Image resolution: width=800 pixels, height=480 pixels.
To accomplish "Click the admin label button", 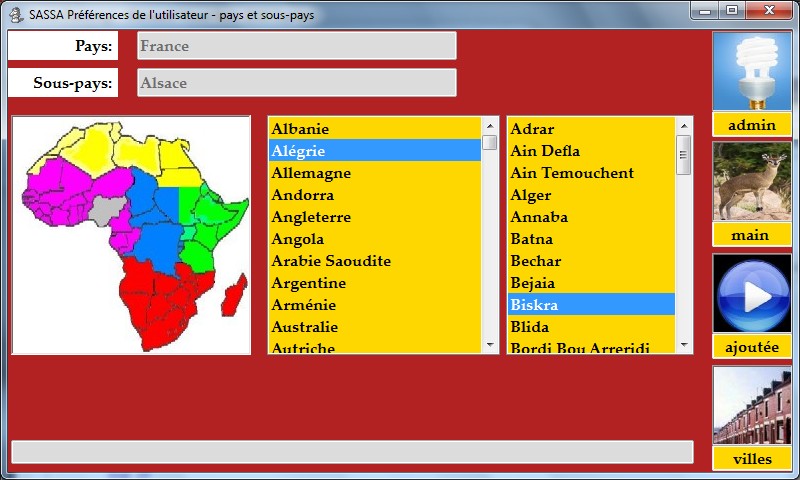I will coord(752,125).
